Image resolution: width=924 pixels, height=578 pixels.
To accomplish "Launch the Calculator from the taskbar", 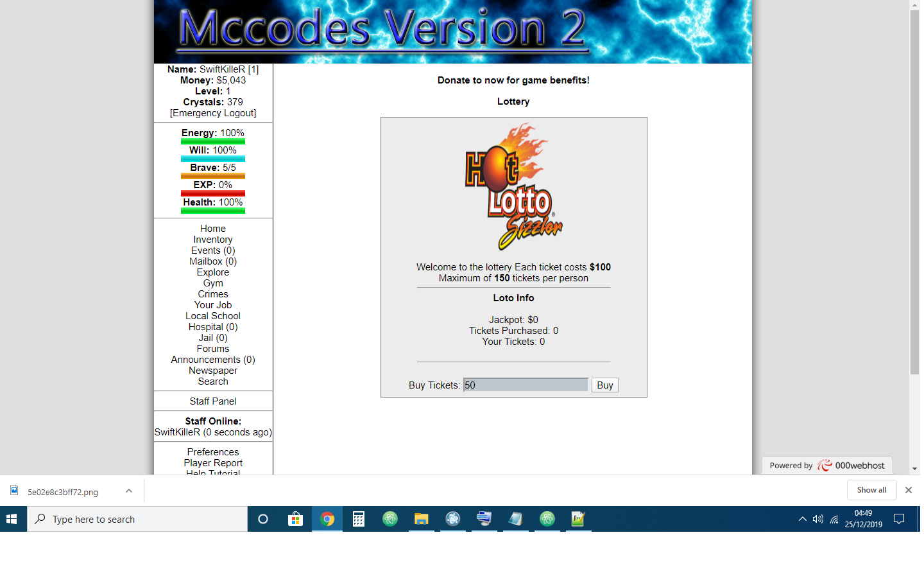I will point(359,519).
